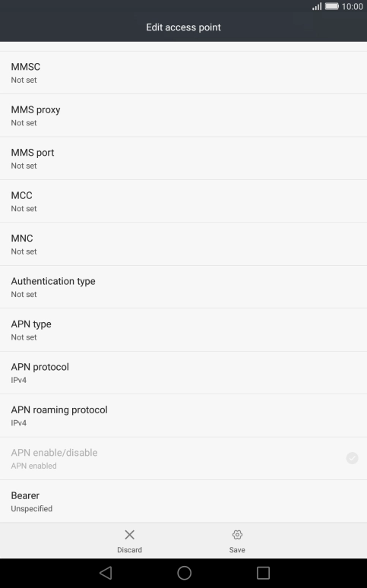Tap the battery status icon
This screenshot has height=588, width=367.
coord(332,6)
